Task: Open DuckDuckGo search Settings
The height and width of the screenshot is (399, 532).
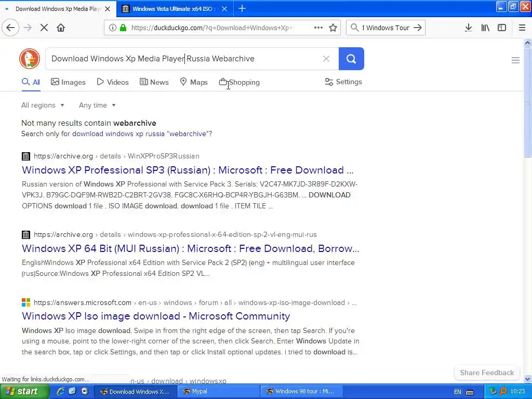Action: coord(343,82)
